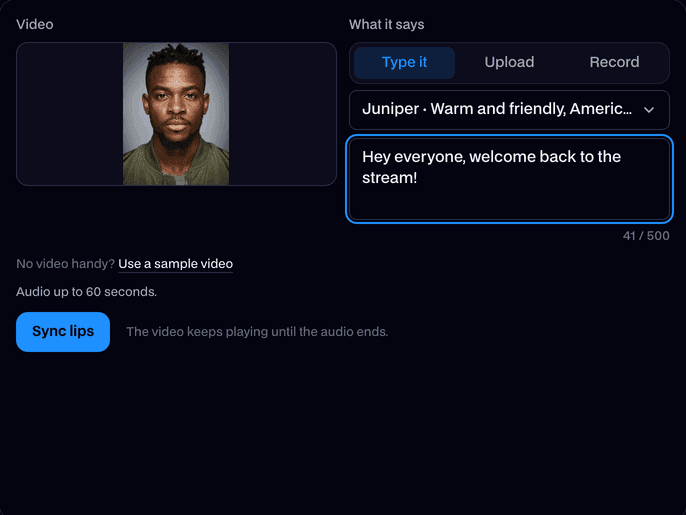The height and width of the screenshot is (515, 686).
Task: Select the Type it tab
Action: pyautogui.click(x=404, y=63)
